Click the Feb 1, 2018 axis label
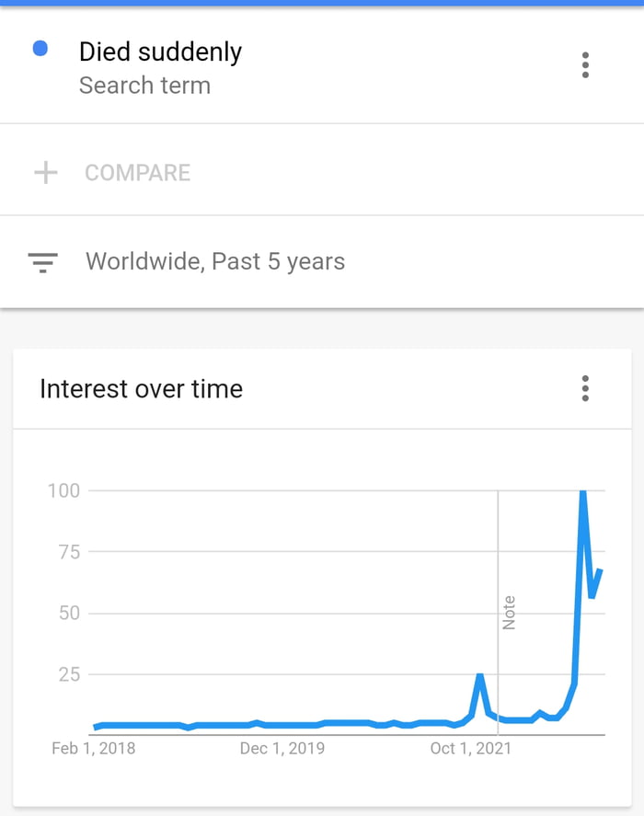Screen dimensions: 644x816 93,748
